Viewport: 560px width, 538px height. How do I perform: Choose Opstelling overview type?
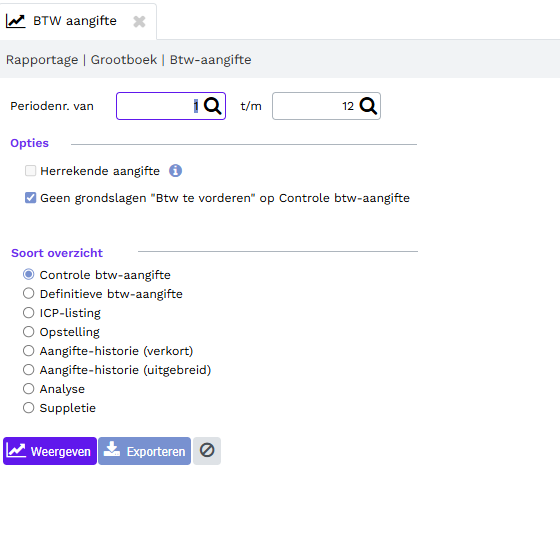(29, 332)
